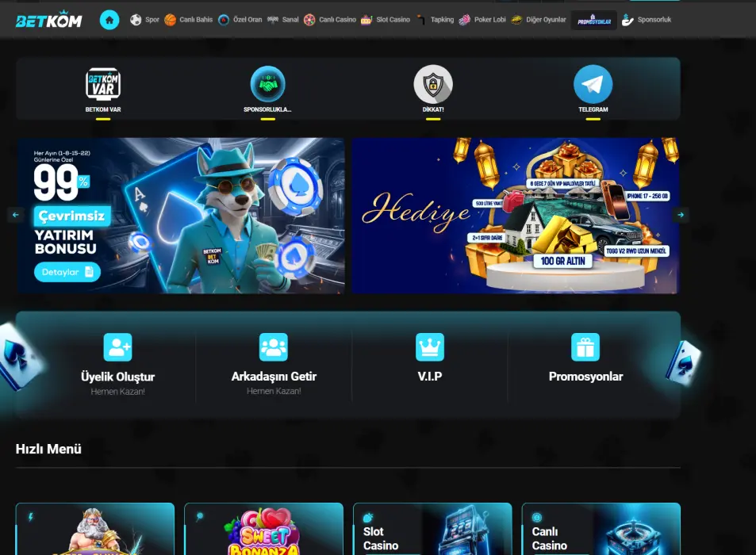Select Poker Lobi menu item
756x555 pixels.
[482, 20]
